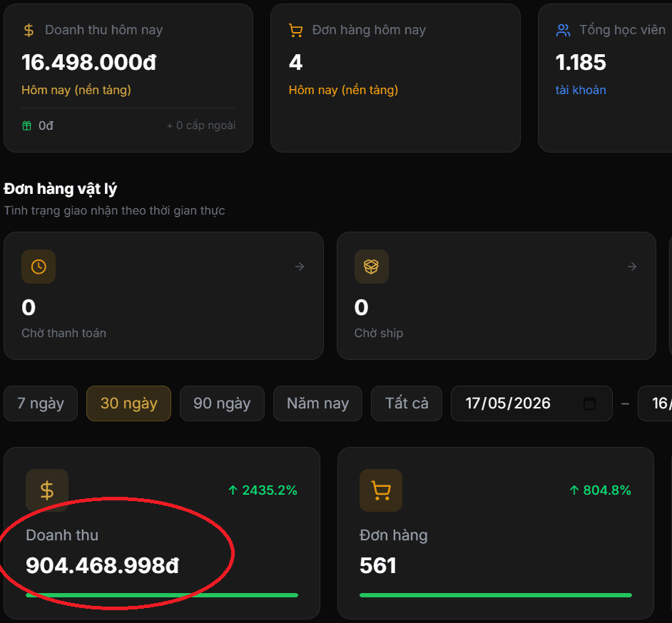
Task: Click the + 0 cấp ngoài text
Action: point(201,125)
